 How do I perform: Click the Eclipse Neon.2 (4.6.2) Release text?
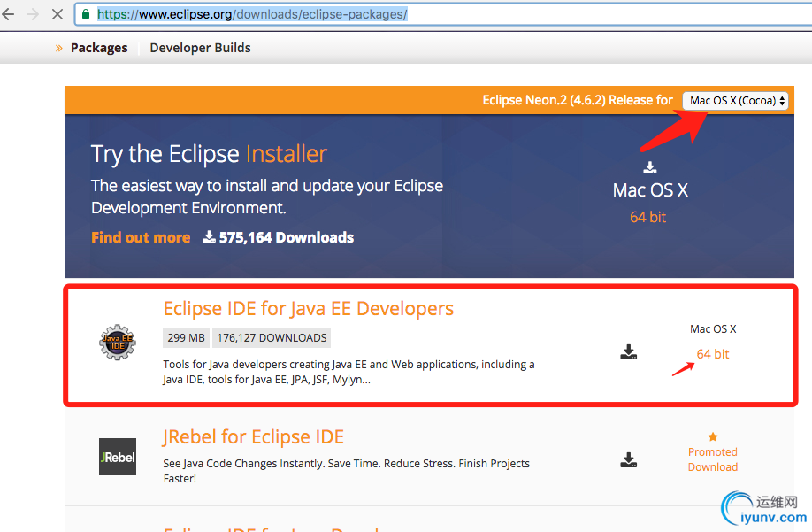(578, 100)
